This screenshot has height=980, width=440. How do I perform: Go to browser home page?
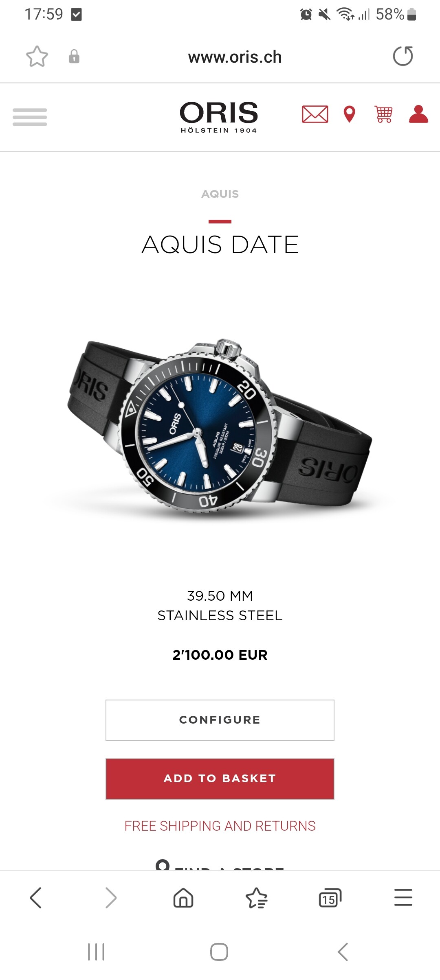[183, 897]
